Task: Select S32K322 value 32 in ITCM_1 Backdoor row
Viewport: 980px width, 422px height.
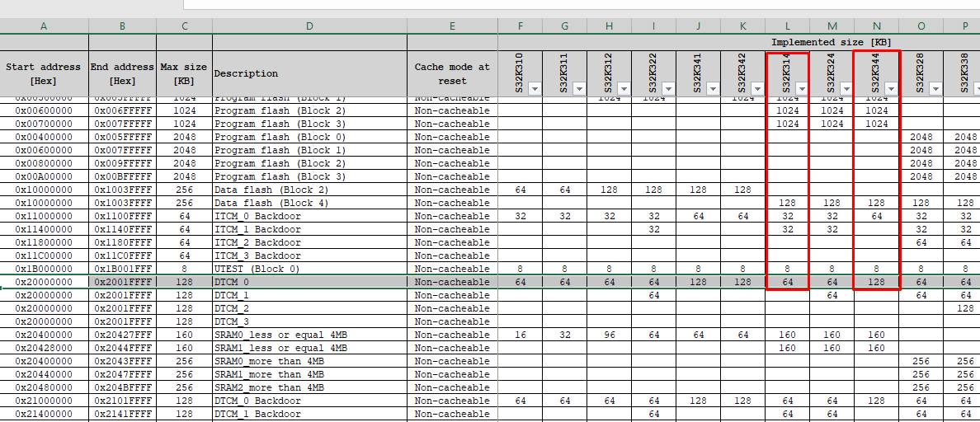Action: 654,229
